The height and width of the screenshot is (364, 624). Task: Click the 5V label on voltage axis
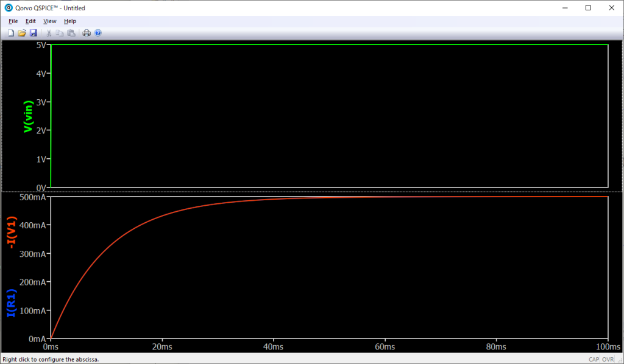click(41, 45)
